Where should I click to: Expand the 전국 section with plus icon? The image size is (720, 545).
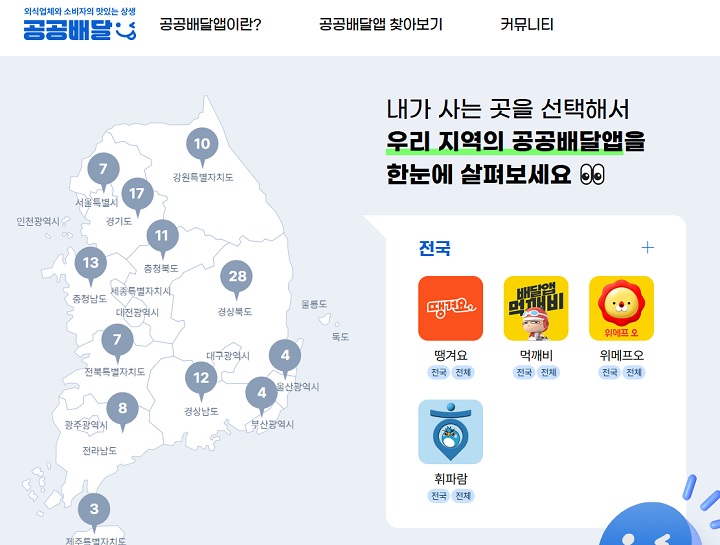coord(647,248)
